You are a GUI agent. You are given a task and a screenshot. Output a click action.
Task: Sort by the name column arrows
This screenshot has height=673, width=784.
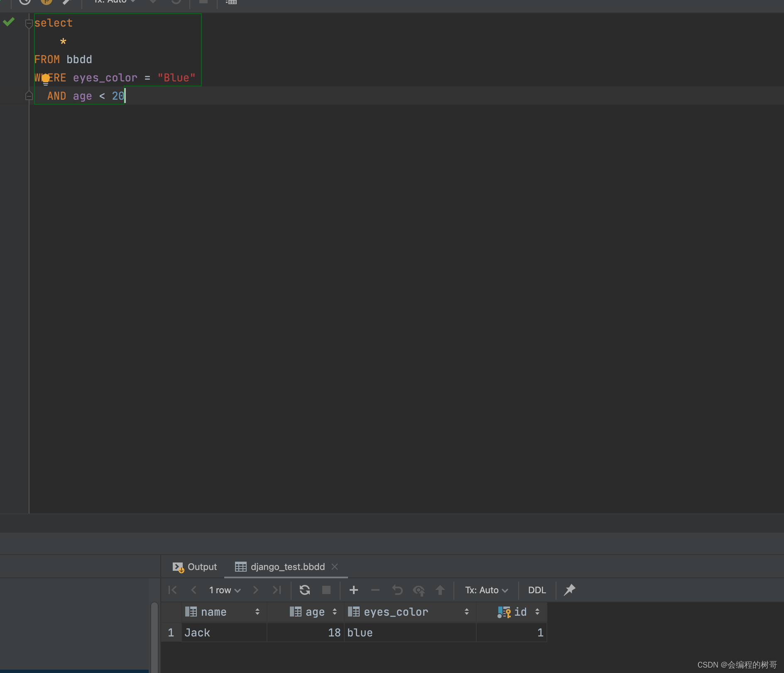[257, 612]
